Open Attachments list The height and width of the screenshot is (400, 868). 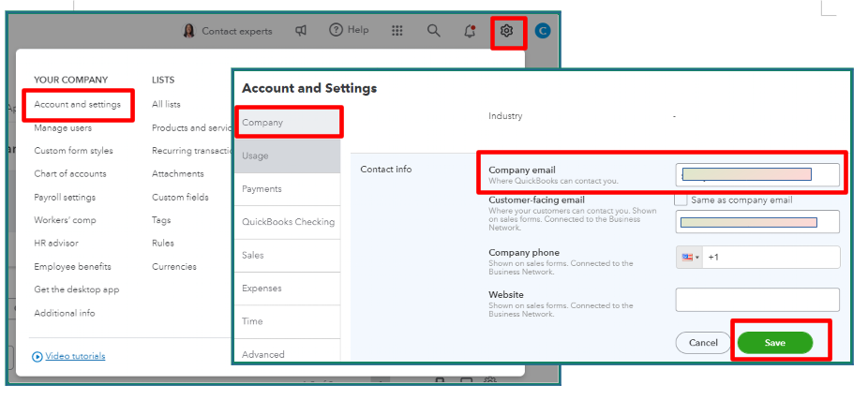(178, 173)
